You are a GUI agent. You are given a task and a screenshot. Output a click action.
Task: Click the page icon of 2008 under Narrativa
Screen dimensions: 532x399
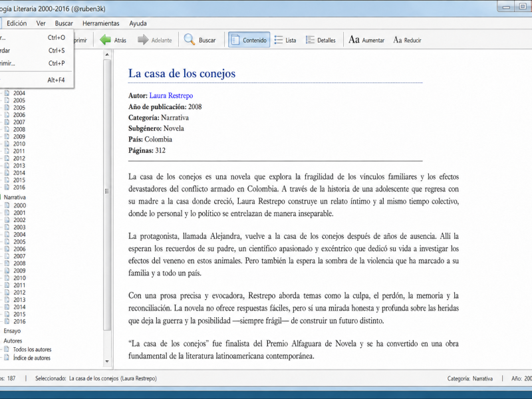coord(7,263)
